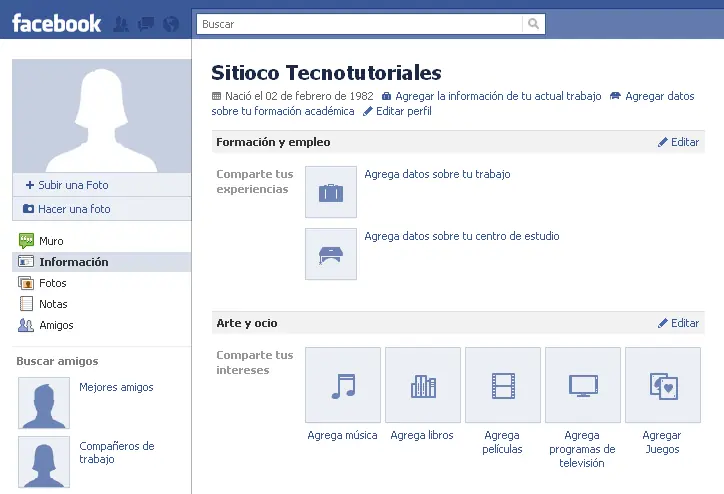724x494 pixels.
Task: Click small briefcase icon beside Agregar la información
Action: pyautogui.click(x=386, y=96)
